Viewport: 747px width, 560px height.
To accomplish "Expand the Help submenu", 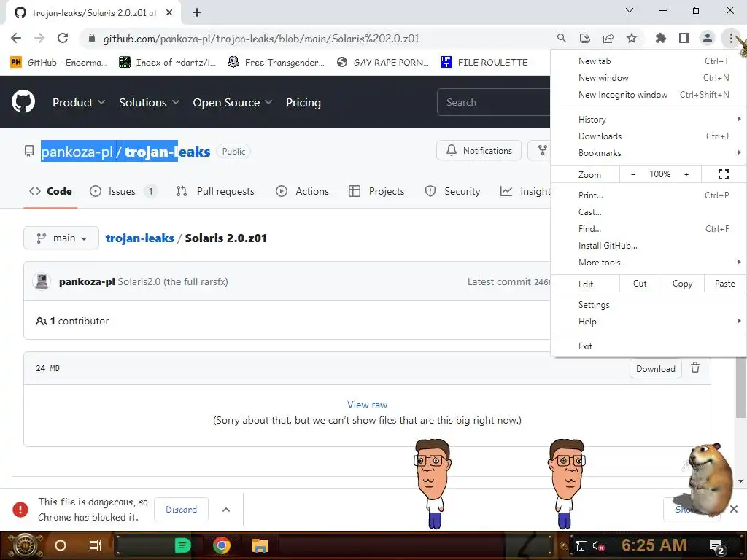I will (649, 322).
